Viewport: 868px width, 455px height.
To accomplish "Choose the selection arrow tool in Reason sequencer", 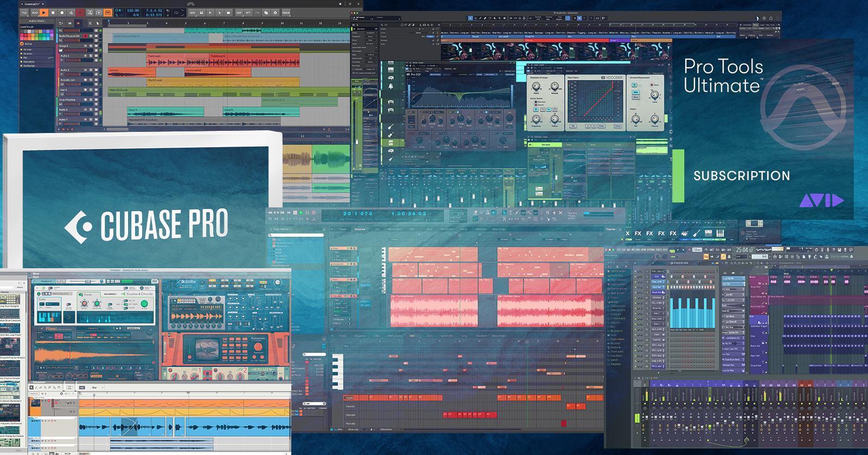I will pyautogui.click(x=31, y=388).
